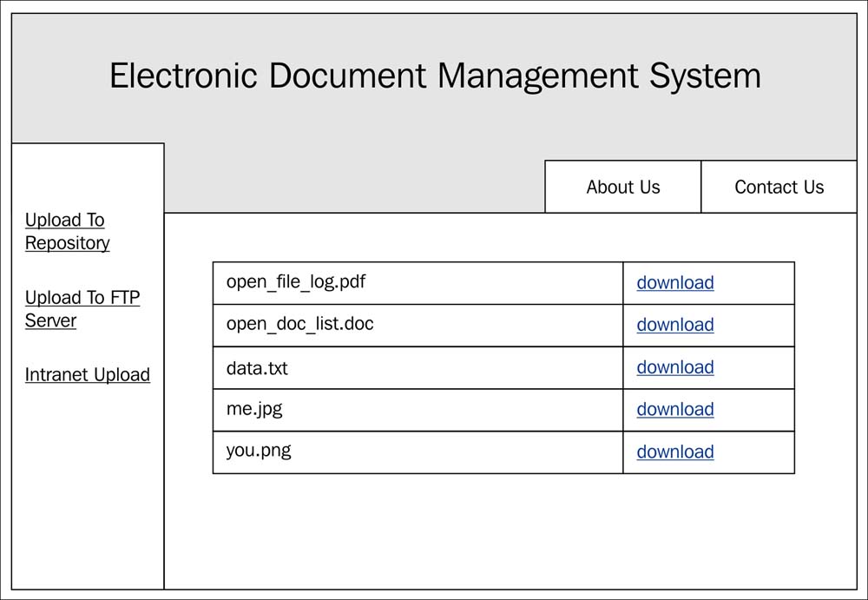Click the download link for data.txt

pos(675,367)
